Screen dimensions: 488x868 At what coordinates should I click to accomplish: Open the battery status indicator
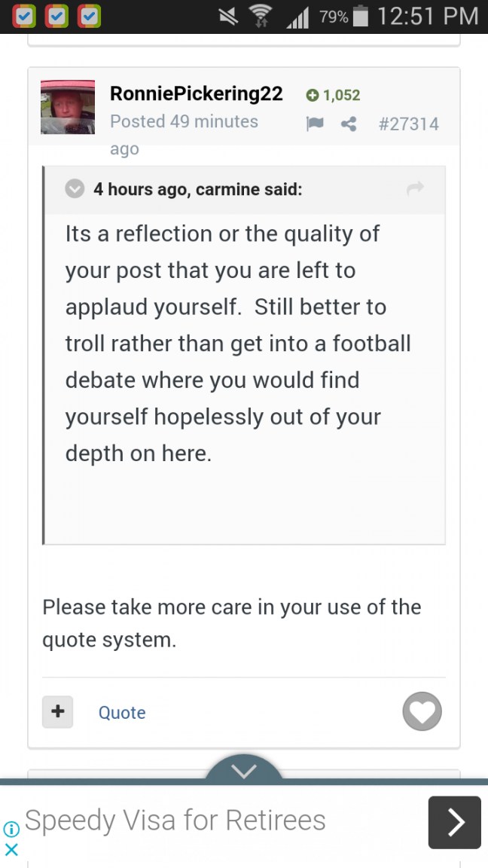pos(360,17)
